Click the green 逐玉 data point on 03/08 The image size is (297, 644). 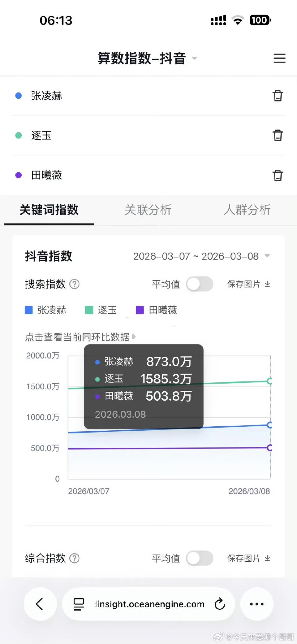[270, 381]
